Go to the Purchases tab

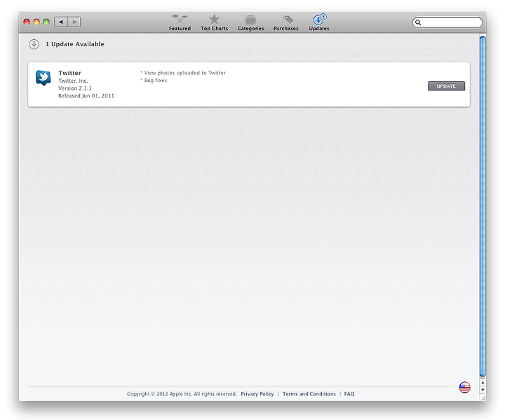(286, 23)
